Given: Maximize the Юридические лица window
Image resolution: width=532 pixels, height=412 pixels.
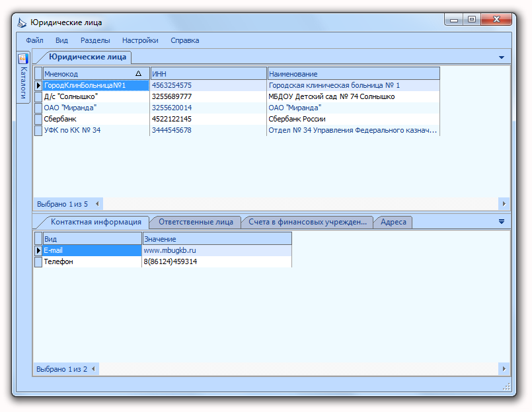Looking at the screenshot, I should pyautogui.click(x=472, y=20).
